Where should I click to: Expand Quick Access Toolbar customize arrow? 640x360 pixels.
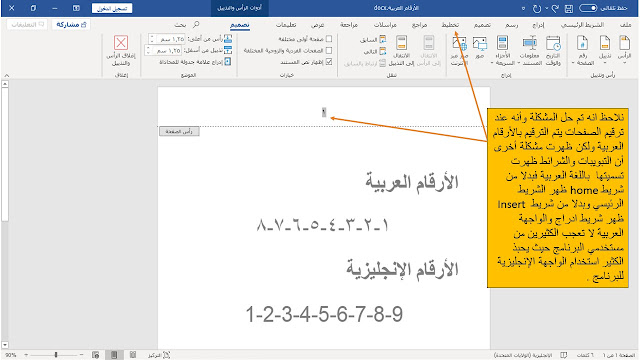click(x=524, y=8)
